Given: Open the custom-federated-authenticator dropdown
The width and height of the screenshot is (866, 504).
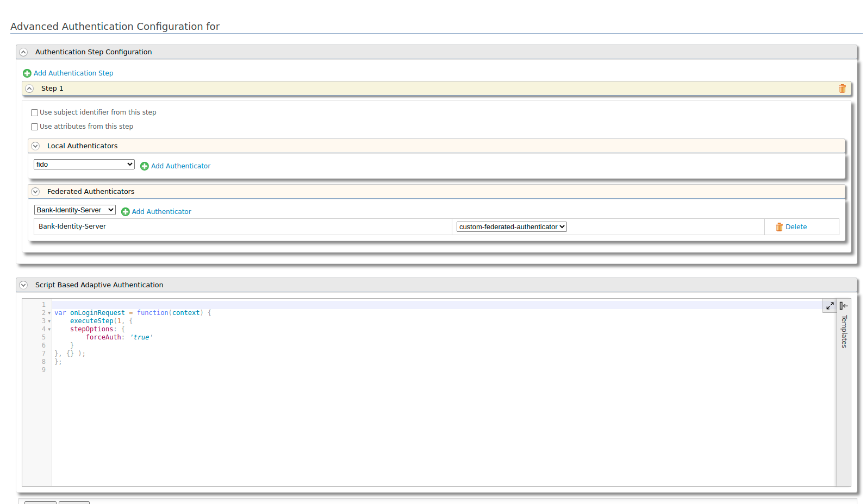Looking at the screenshot, I should tap(512, 227).
